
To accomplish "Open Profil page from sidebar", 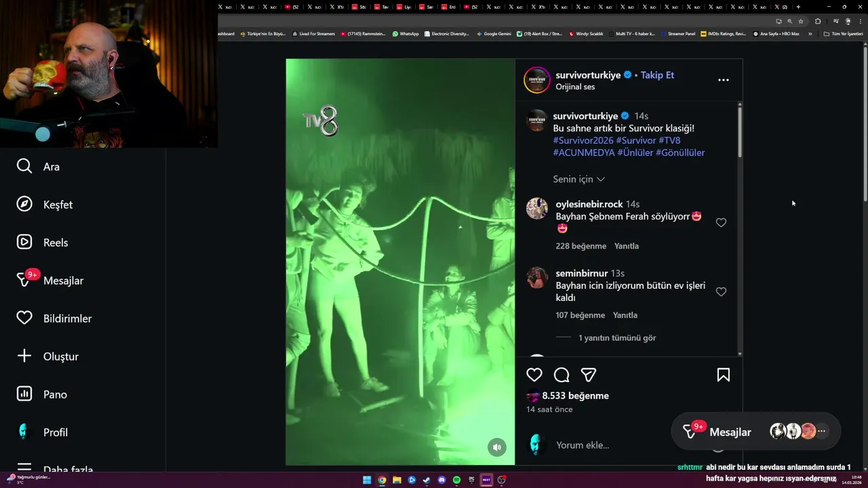I will click(42, 432).
